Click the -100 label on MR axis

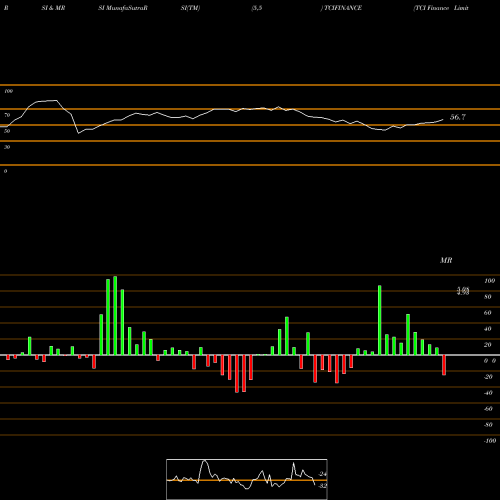click(490, 441)
